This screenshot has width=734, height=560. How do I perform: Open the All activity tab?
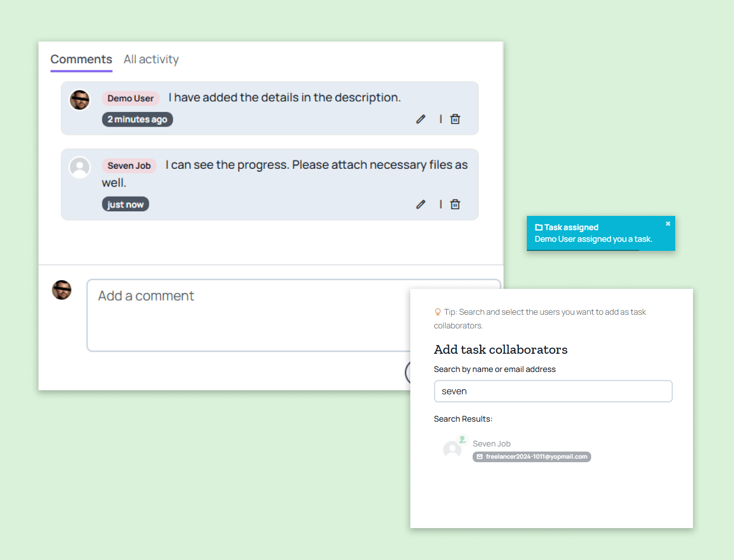pos(151,59)
